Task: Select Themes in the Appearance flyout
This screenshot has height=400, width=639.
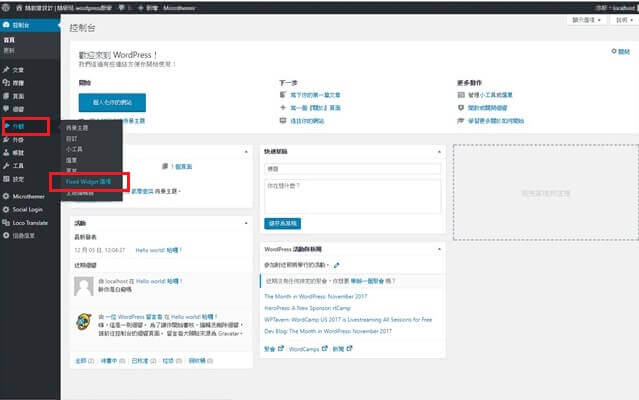Action: (77, 128)
